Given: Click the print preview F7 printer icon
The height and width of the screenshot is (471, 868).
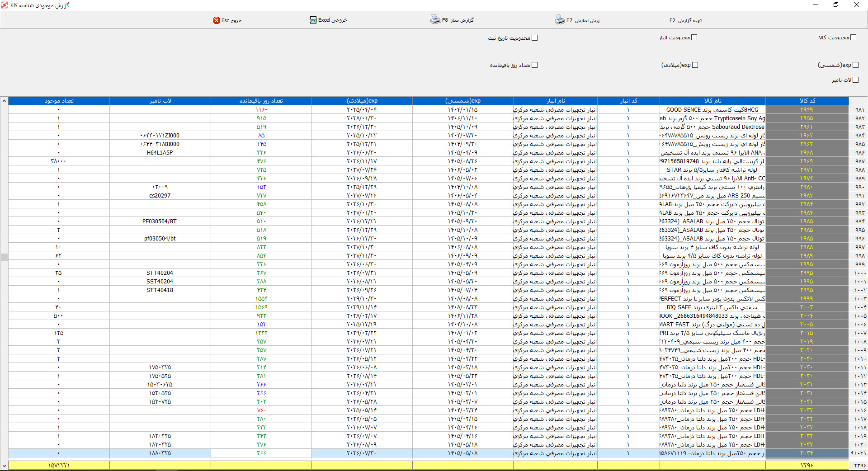Looking at the screenshot, I should point(560,20).
